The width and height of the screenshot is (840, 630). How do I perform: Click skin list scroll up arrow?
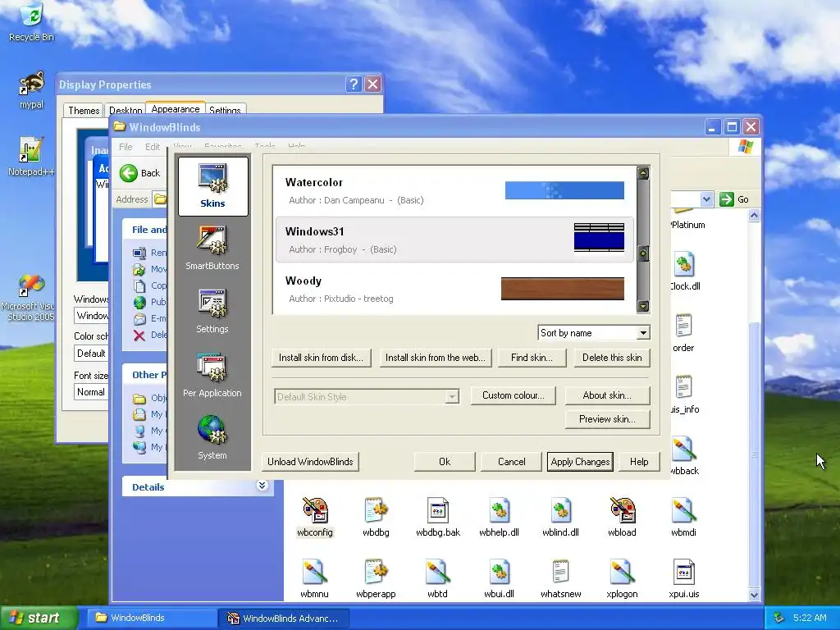(x=643, y=173)
